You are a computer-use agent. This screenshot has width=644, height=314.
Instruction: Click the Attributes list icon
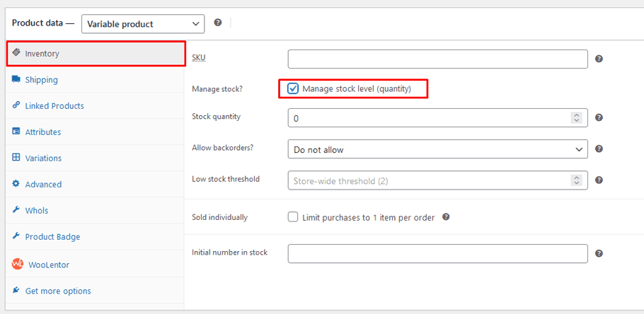pos(16,132)
